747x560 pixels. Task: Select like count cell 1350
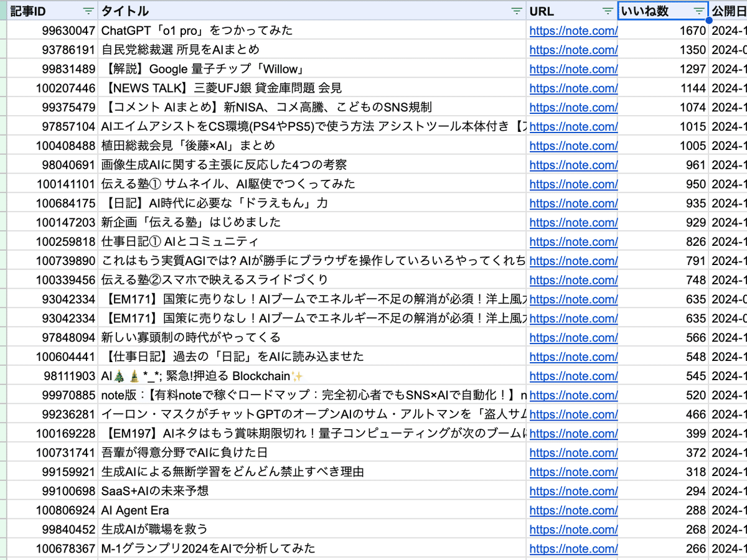point(663,50)
